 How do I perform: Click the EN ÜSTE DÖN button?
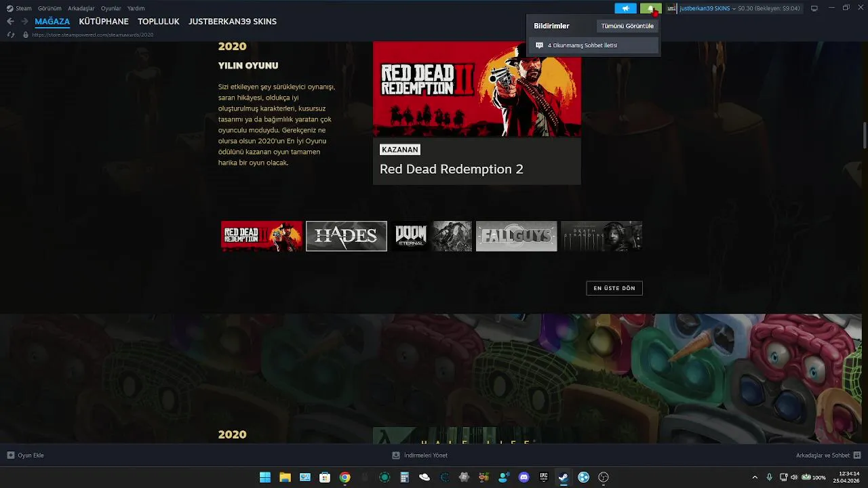tap(614, 288)
